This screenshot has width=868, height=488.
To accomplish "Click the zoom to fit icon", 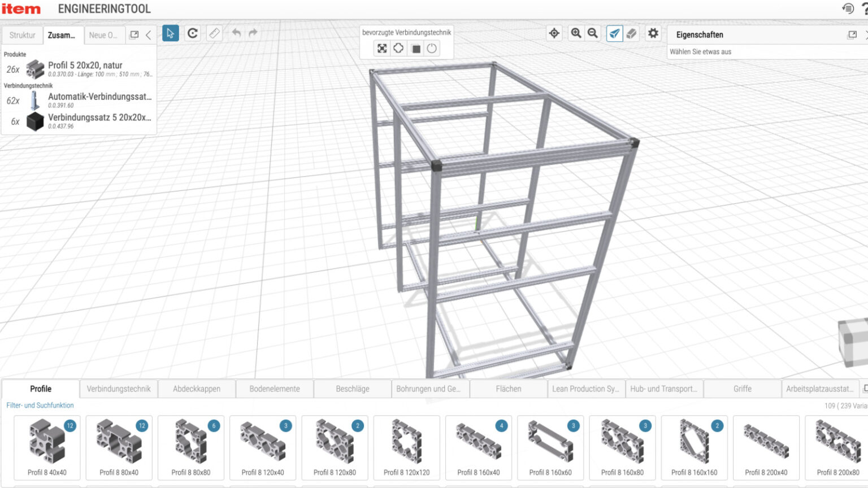I will (x=554, y=33).
